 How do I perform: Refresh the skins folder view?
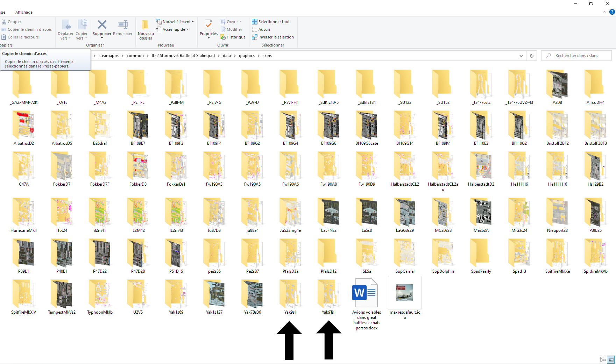(x=532, y=56)
